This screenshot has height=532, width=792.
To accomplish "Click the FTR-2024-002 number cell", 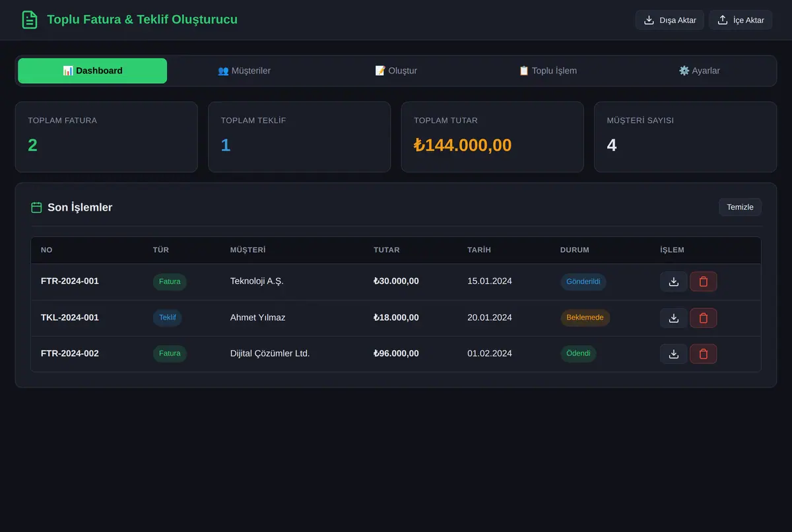I will pos(70,353).
